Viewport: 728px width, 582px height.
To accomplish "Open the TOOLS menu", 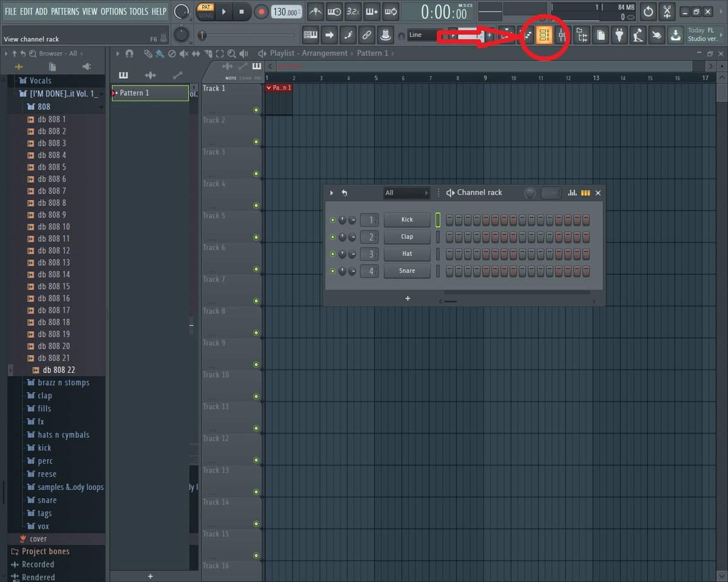I will pos(138,12).
